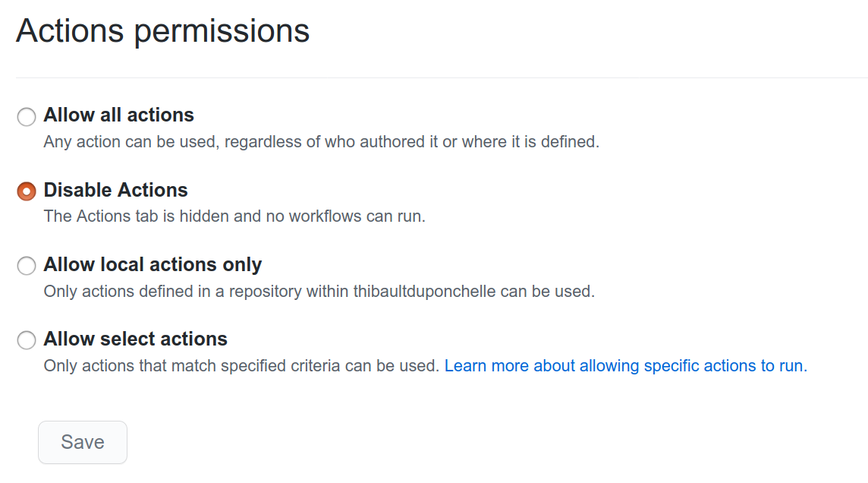Image resolution: width=868 pixels, height=483 pixels.
Task: Click the bold 'Allow select actions' label
Action: pyautogui.click(x=135, y=339)
